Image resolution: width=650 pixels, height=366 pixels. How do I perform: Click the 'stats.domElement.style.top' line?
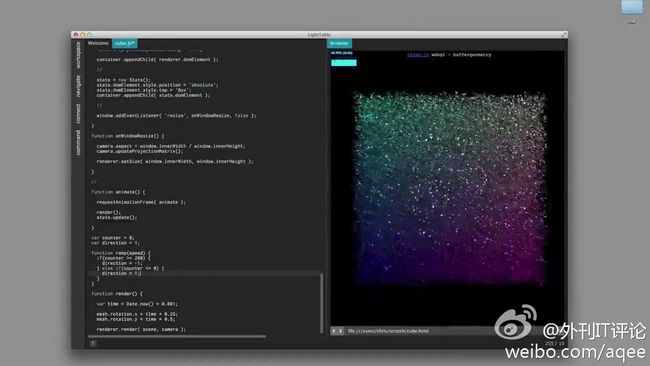[x=143, y=90]
